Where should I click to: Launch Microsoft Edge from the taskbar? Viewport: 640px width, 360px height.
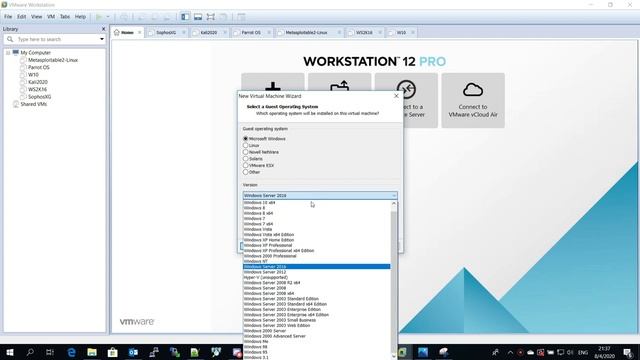click(71, 352)
